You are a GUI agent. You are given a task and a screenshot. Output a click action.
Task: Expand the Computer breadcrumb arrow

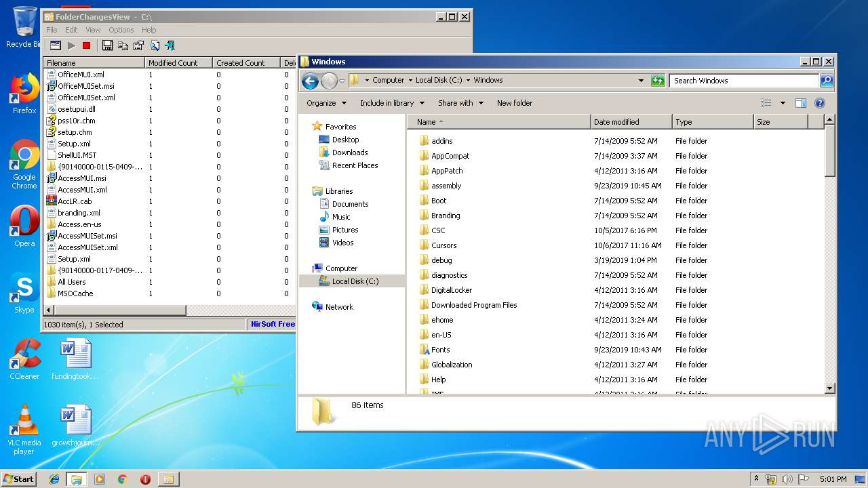tap(410, 80)
